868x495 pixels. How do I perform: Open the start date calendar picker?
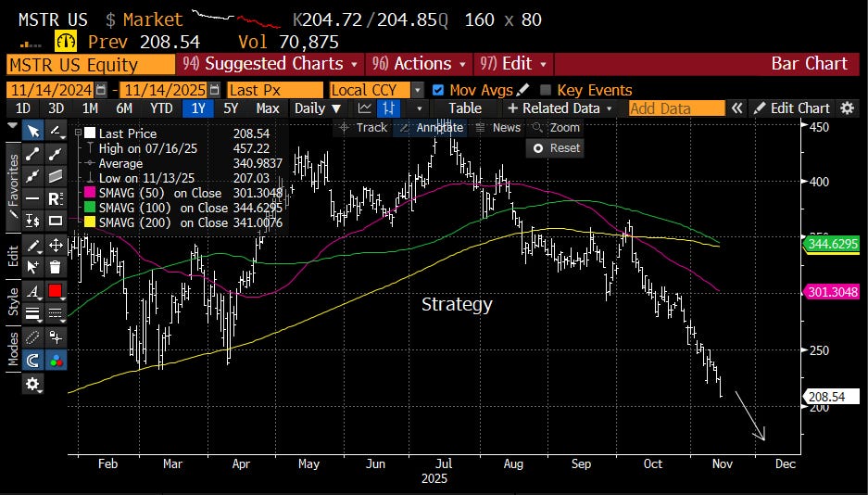(101, 90)
